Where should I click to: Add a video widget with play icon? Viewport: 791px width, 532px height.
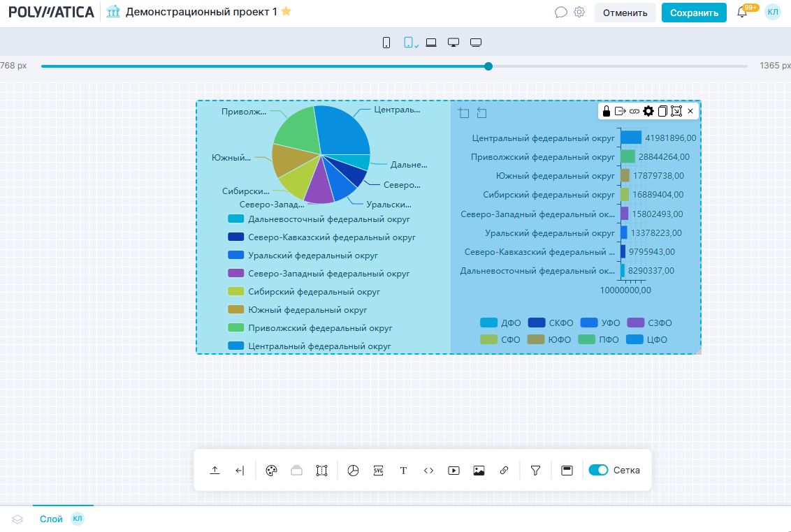[453, 471]
